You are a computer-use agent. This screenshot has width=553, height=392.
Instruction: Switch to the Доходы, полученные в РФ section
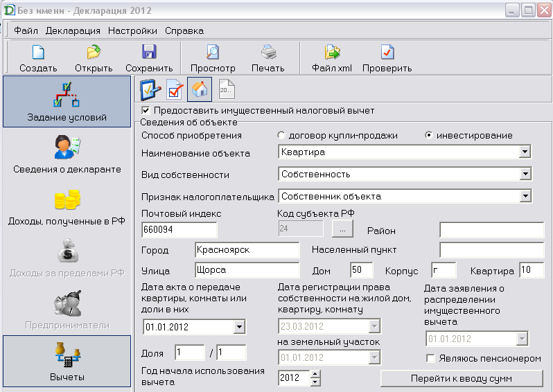click(67, 207)
